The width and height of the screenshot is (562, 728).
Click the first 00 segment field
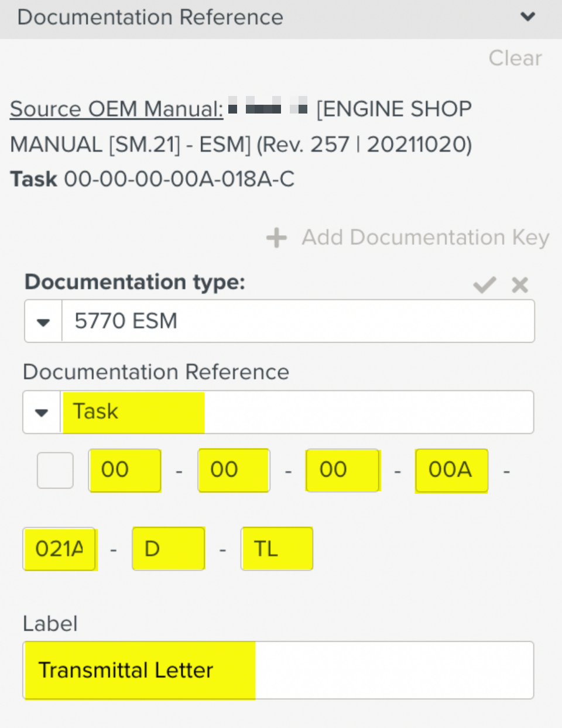pos(125,470)
